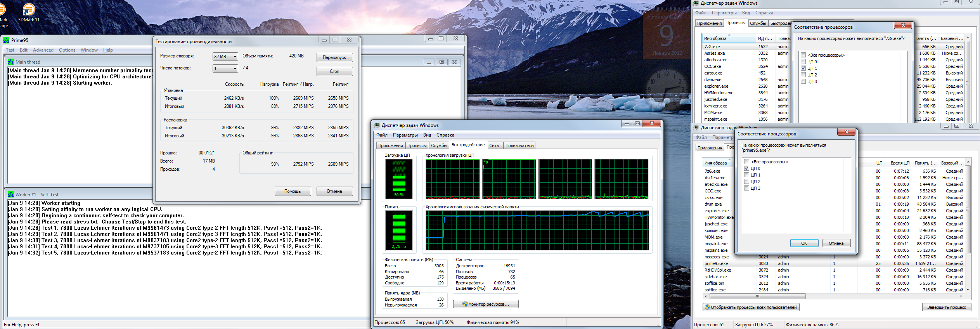Enable ЦП 3 for 7zG.exe affinity
This screenshot has width=980, height=329.
803,81
